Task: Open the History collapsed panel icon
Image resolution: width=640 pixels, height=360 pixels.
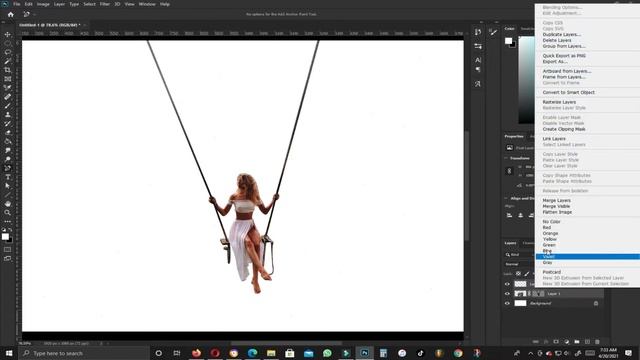Action: point(478,32)
